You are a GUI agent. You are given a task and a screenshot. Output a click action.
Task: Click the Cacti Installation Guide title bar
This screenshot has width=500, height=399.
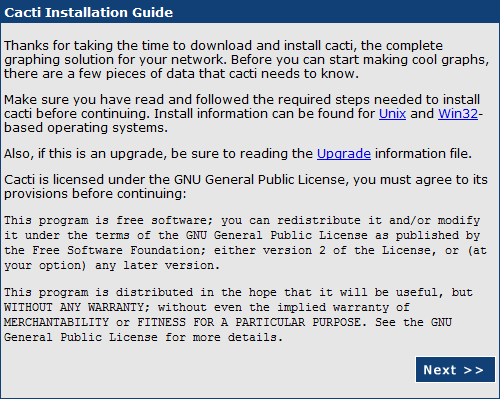point(250,12)
